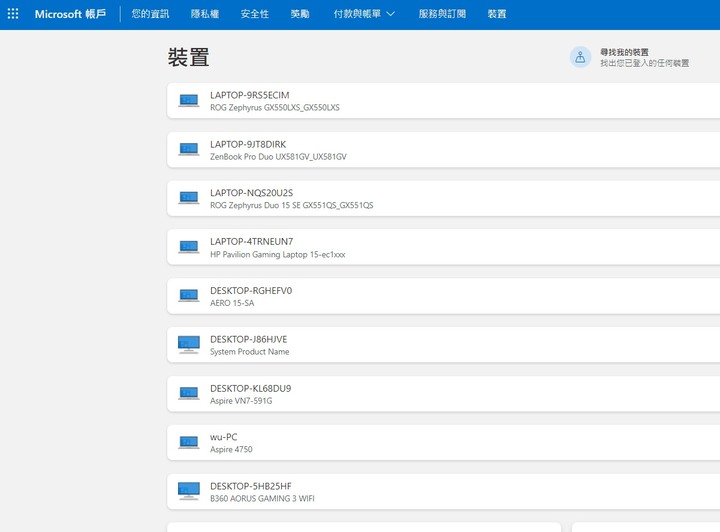Open device DESKTOP-KL68DU9
Screen dimensions: 720x532
[x=444, y=394]
